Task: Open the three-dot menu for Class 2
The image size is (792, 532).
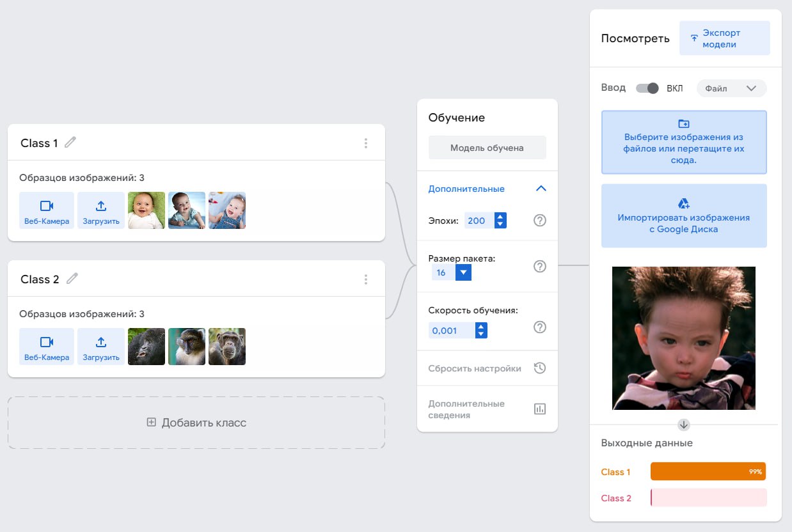Action: [365, 279]
